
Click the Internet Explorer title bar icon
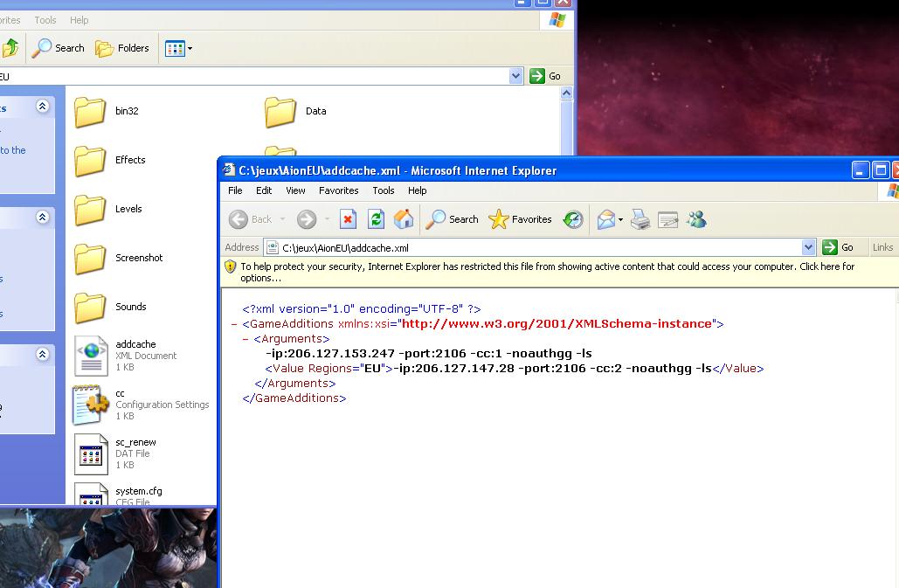229,169
